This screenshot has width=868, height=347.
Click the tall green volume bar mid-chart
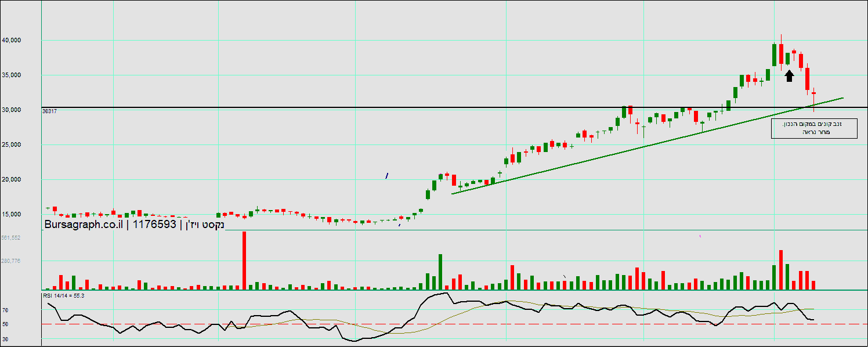(440, 272)
